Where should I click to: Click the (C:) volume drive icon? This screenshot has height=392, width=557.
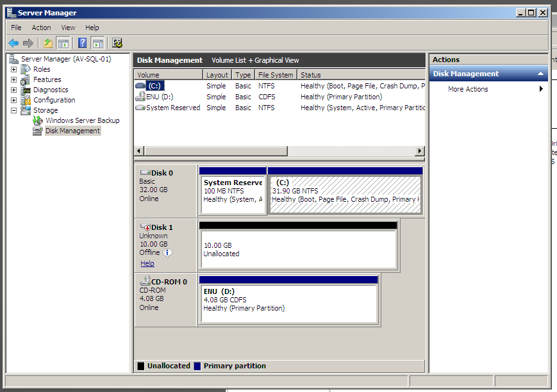point(140,86)
